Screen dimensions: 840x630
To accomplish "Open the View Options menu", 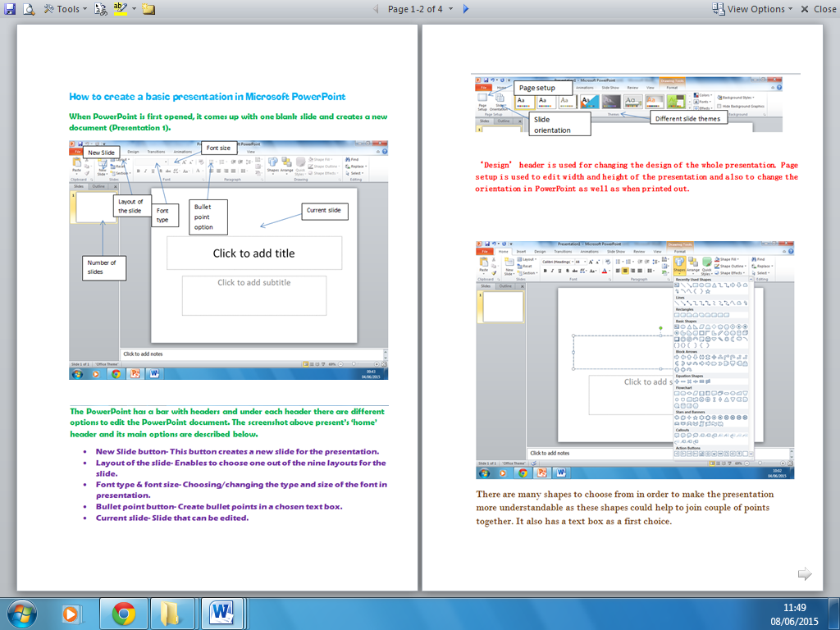I will coord(752,8).
